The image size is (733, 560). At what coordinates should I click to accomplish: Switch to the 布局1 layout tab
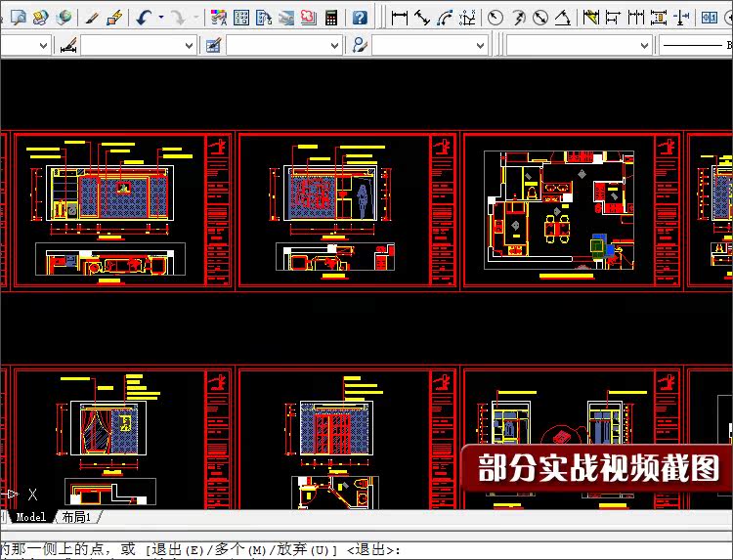coord(76,517)
